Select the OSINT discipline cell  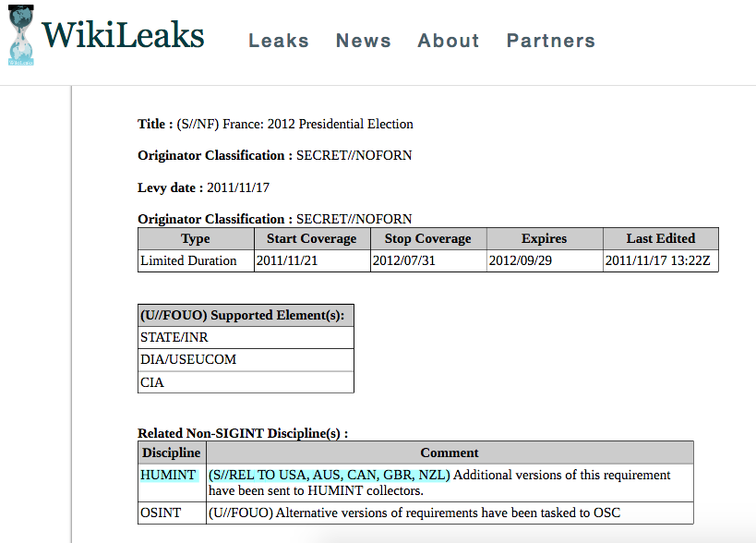coord(172,513)
